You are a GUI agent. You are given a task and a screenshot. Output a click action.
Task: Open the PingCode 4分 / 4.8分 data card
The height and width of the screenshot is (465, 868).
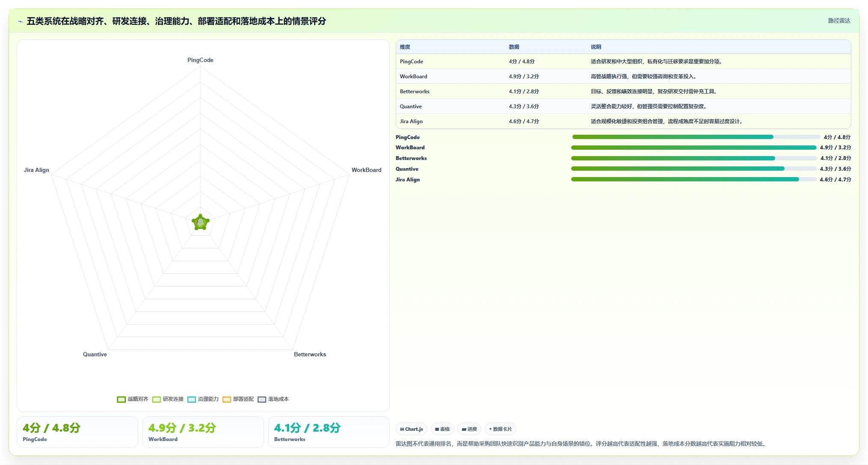click(77, 432)
